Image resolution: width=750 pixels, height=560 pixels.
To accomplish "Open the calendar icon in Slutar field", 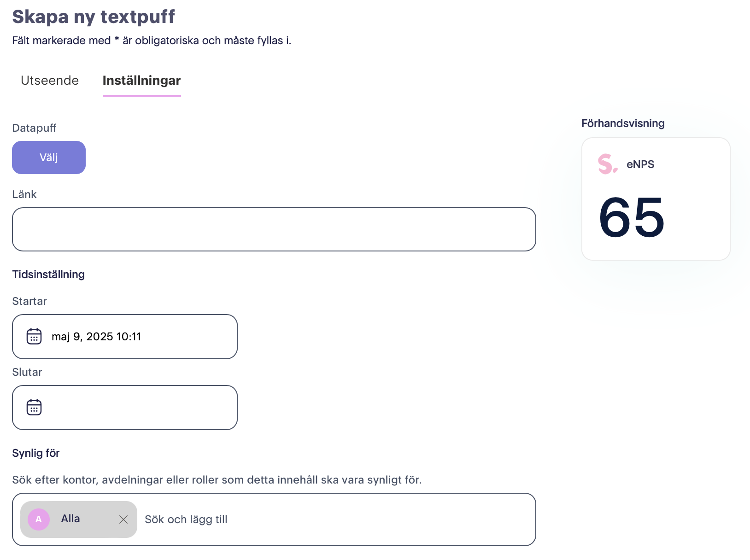I will [x=34, y=408].
